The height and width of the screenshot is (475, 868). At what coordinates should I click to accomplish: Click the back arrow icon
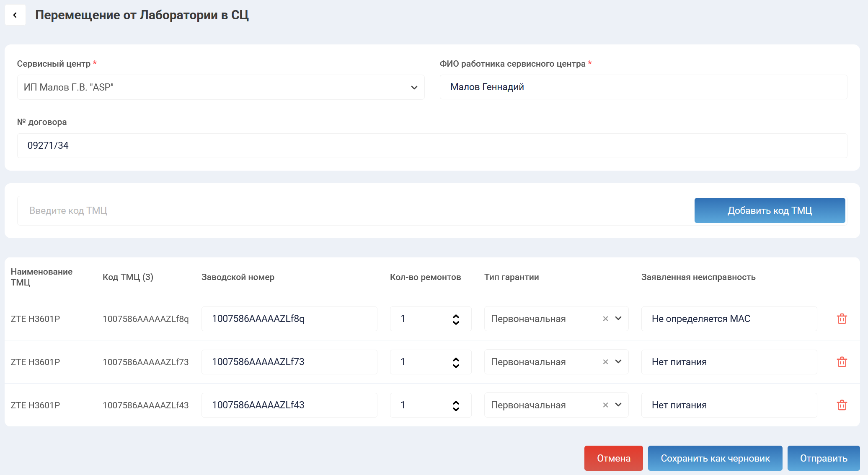pyautogui.click(x=15, y=15)
